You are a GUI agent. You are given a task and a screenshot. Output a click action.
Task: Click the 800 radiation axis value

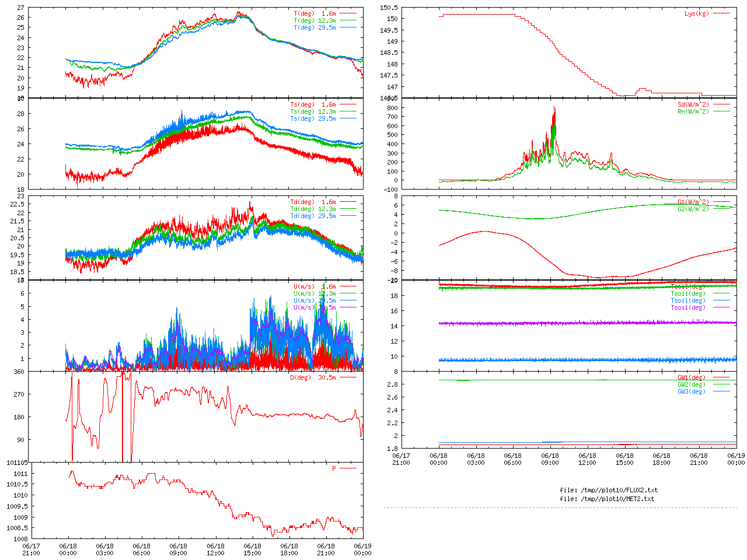392,108
